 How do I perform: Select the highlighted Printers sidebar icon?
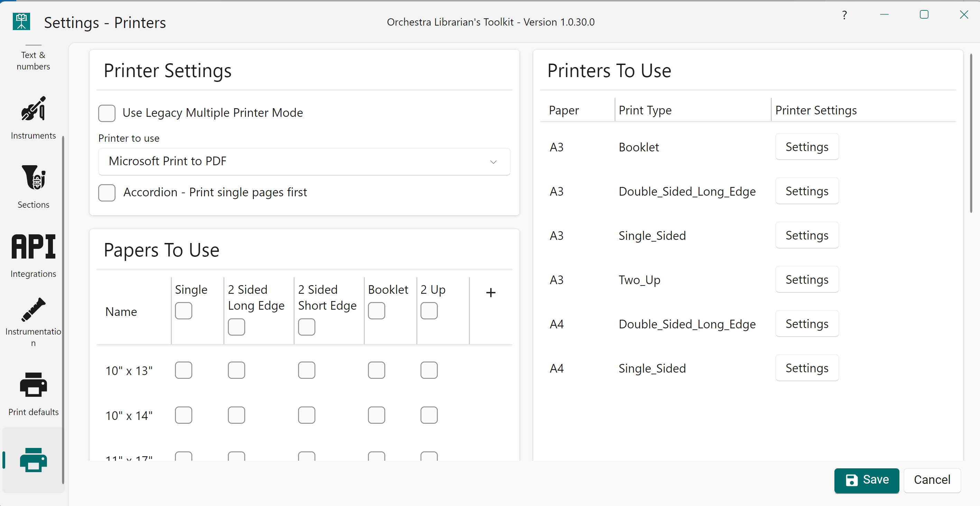coord(33,460)
